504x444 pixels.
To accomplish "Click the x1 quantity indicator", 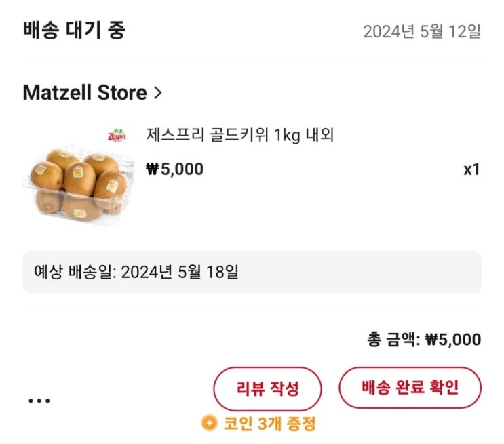I will pyautogui.click(x=471, y=169).
